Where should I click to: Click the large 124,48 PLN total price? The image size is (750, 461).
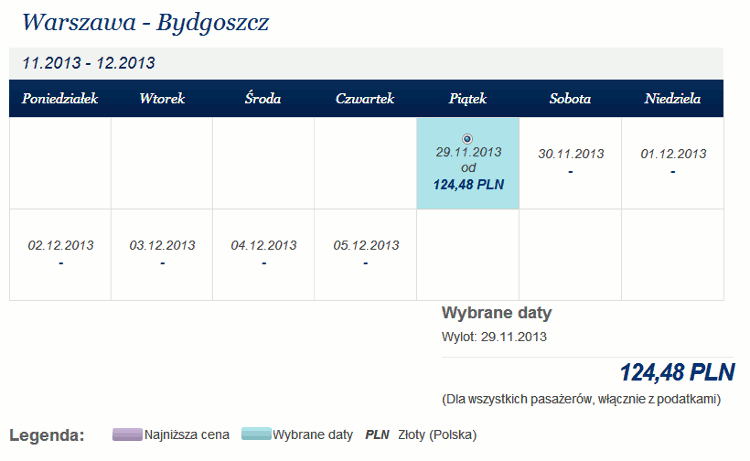(677, 373)
